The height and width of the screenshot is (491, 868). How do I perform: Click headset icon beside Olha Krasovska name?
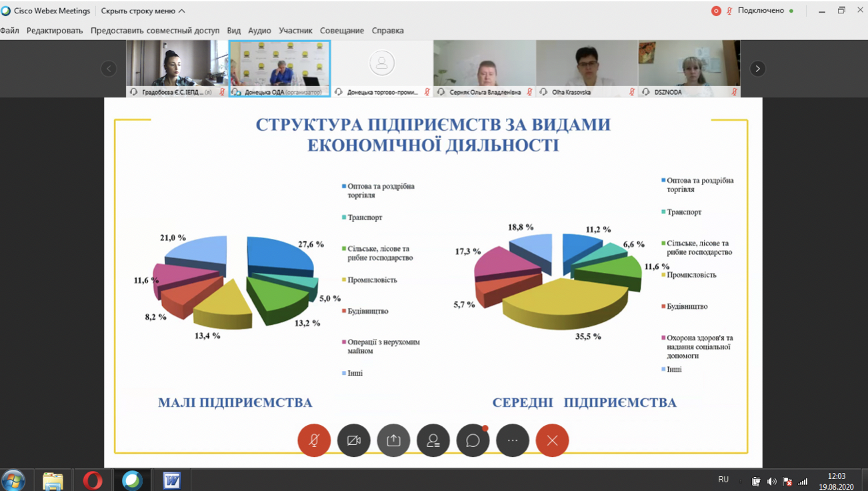543,92
